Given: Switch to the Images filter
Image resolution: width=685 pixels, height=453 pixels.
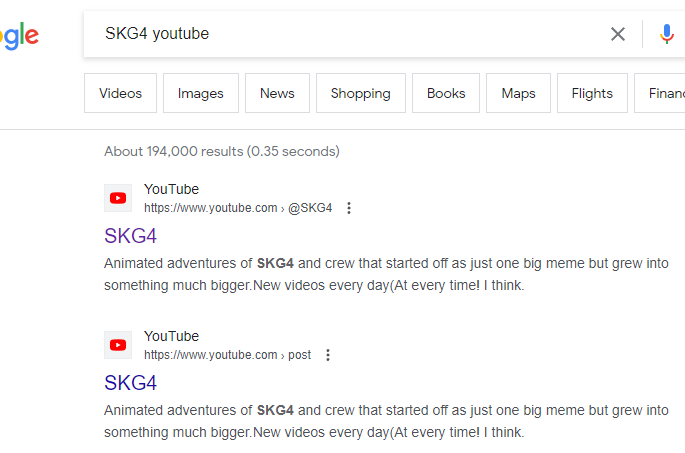Looking at the screenshot, I should [x=201, y=93].
